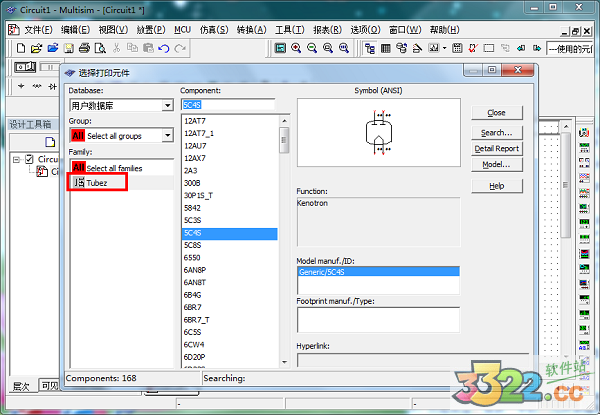
Task: Select the Oscilloscope instrument icon
Action: click(x=584, y=177)
